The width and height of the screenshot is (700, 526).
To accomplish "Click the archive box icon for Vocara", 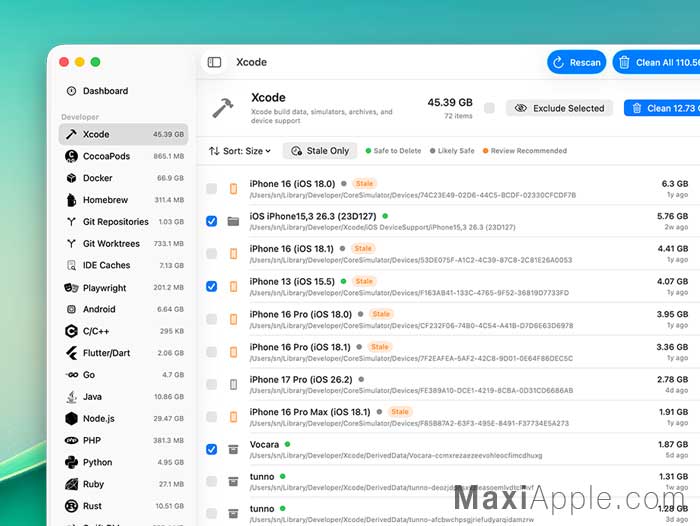I will click(x=233, y=449).
